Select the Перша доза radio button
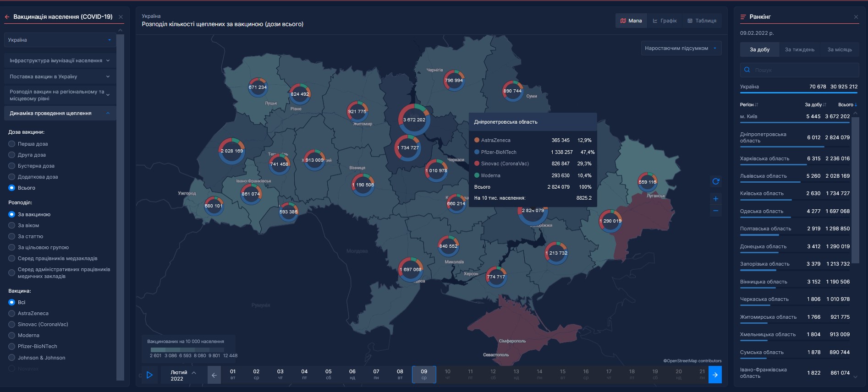Screen dimensions: 868x392 12,144
